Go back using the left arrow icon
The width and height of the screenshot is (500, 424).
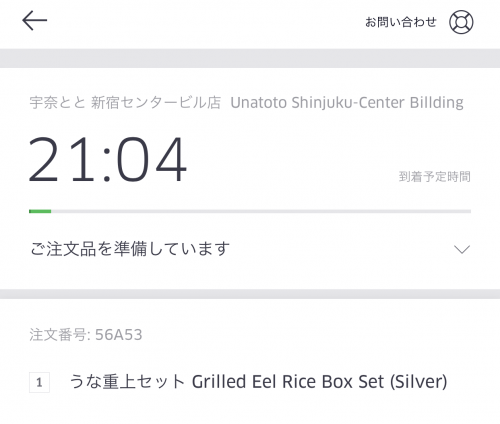coord(35,21)
